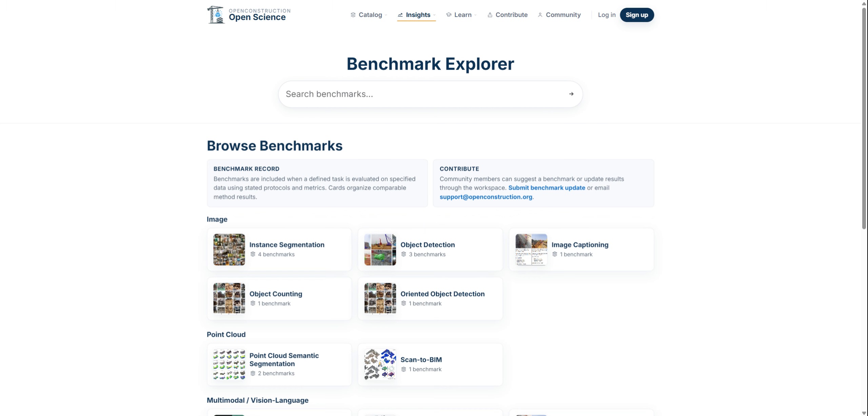Click the Log in link

pyautogui.click(x=607, y=15)
